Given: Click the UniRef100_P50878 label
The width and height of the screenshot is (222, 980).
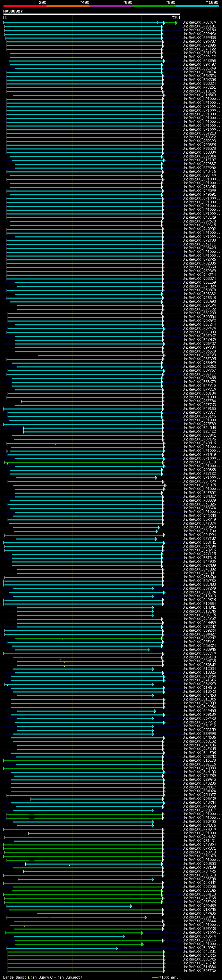Looking at the screenshot, I should pos(199,290).
